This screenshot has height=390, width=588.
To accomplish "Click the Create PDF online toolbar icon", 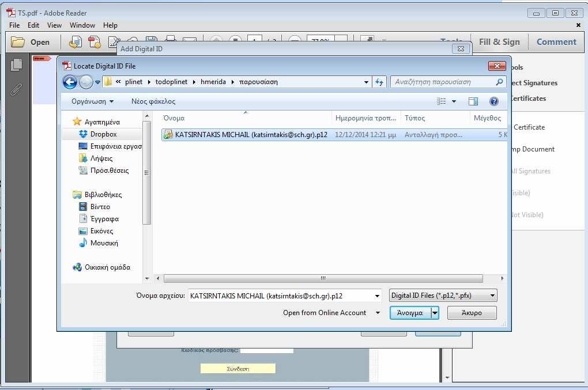I will [x=76, y=42].
